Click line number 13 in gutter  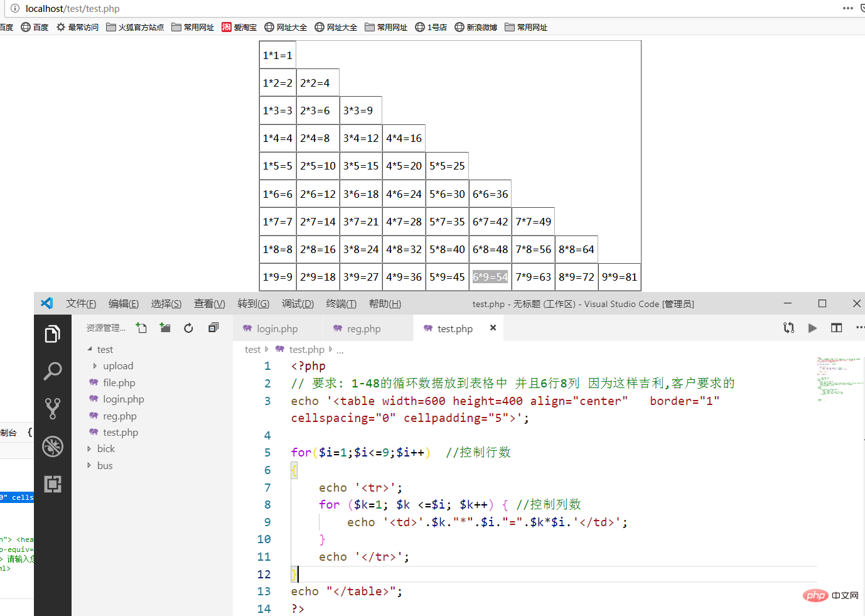(264, 592)
